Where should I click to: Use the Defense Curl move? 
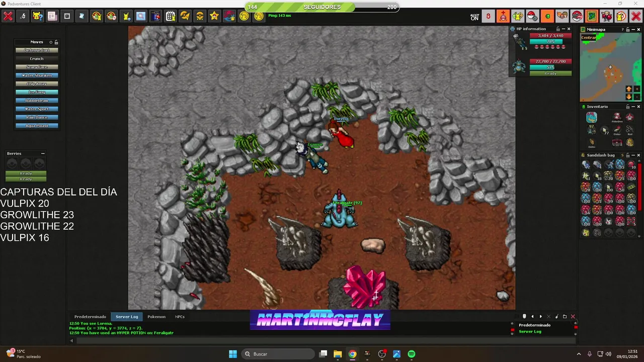click(37, 50)
